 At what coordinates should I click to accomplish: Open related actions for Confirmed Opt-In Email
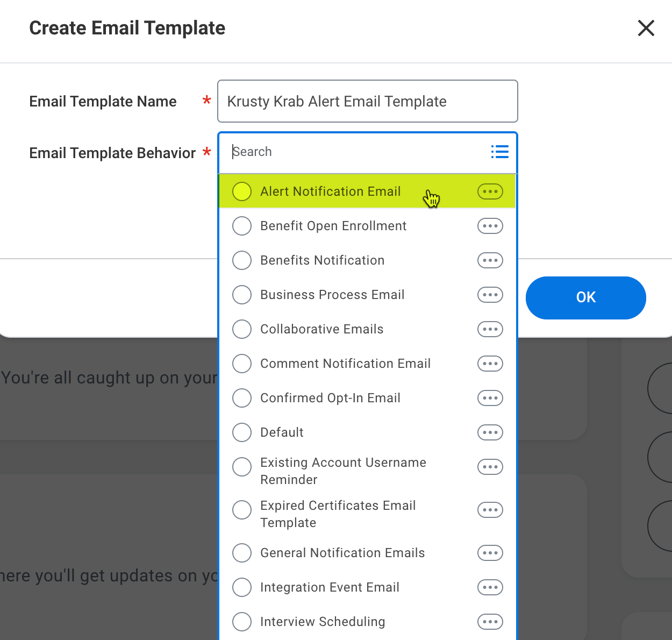pos(490,398)
